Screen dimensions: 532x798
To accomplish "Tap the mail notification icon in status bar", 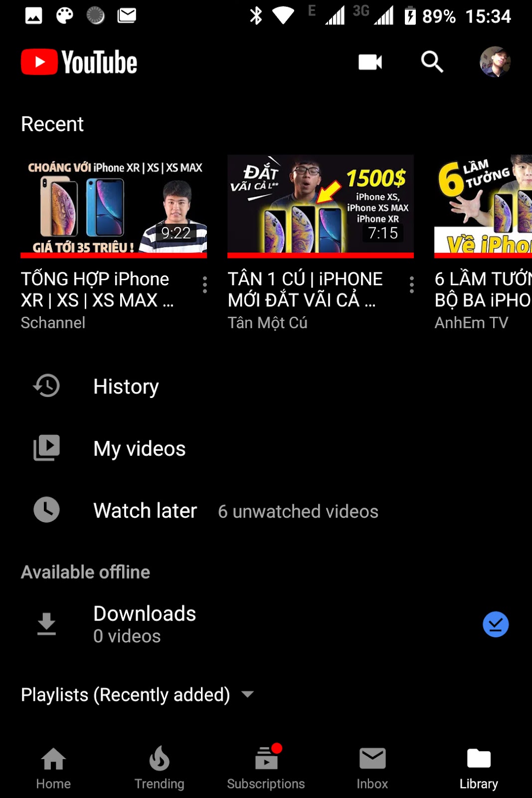I will 127,15.
